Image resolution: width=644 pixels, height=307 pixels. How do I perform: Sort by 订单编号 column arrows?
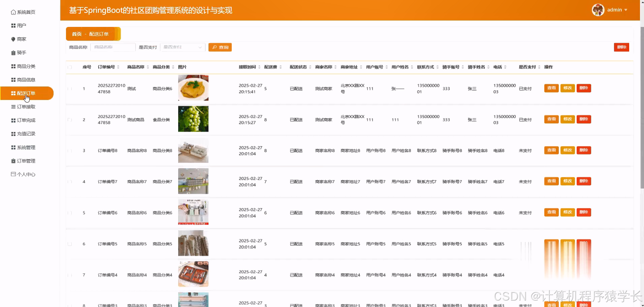click(x=118, y=67)
